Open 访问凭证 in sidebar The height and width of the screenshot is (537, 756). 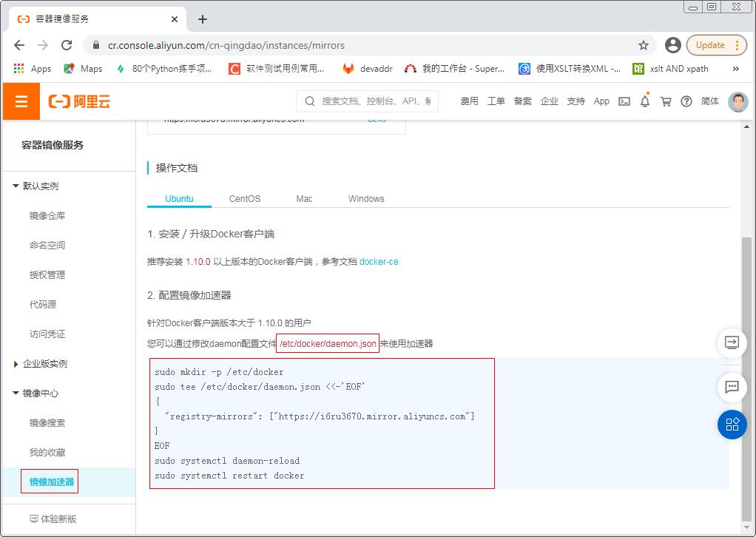[x=47, y=334]
